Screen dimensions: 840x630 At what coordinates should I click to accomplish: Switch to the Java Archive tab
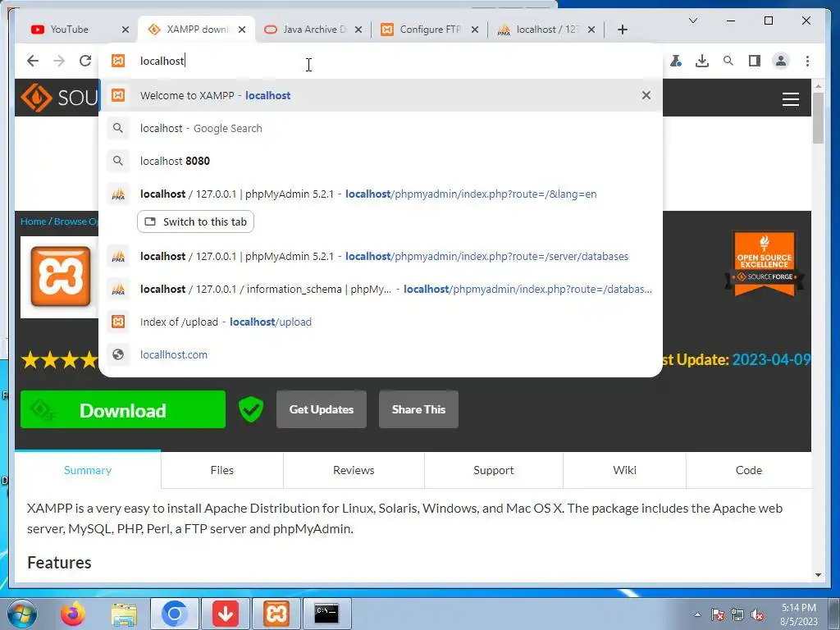point(307,30)
